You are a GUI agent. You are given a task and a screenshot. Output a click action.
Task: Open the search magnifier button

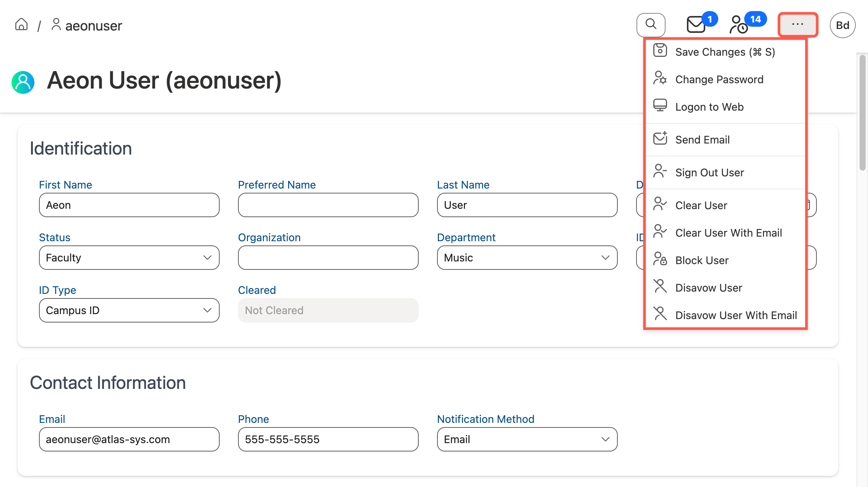pyautogui.click(x=651, y=25)
